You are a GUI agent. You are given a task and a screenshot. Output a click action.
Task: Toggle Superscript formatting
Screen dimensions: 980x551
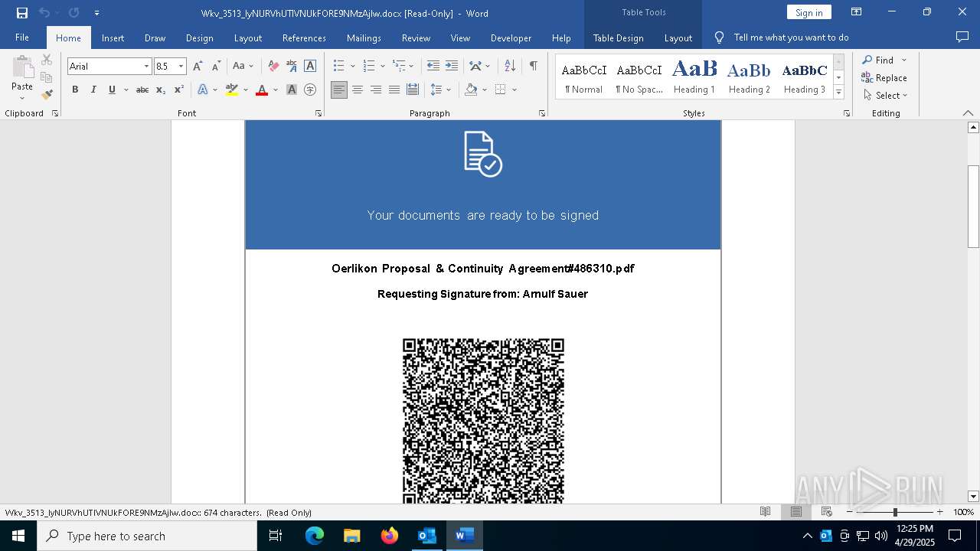point(179,90)
